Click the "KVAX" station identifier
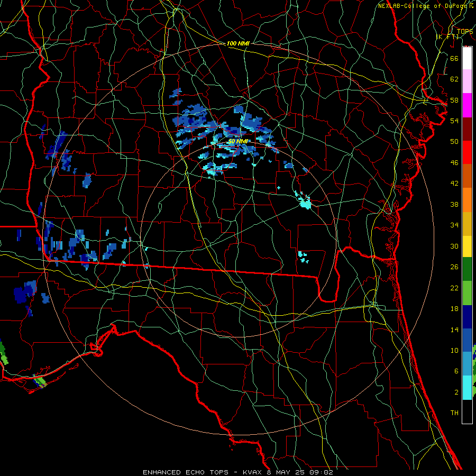The width and height of the screenshot is (476, 476). (253, 472)
